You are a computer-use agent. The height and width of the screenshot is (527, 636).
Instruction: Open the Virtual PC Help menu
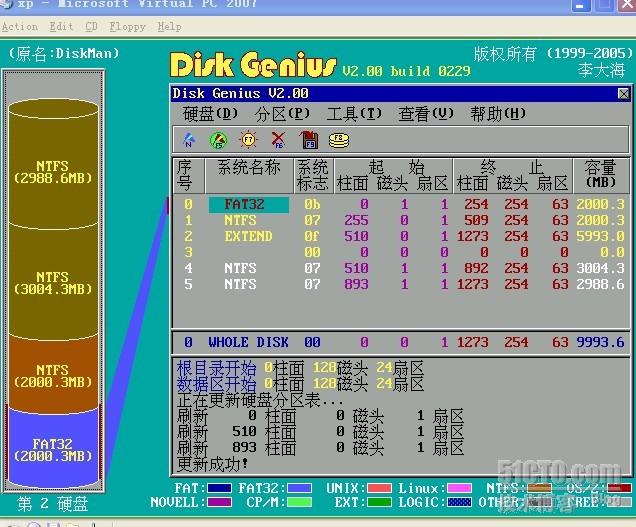coord(169,27)
